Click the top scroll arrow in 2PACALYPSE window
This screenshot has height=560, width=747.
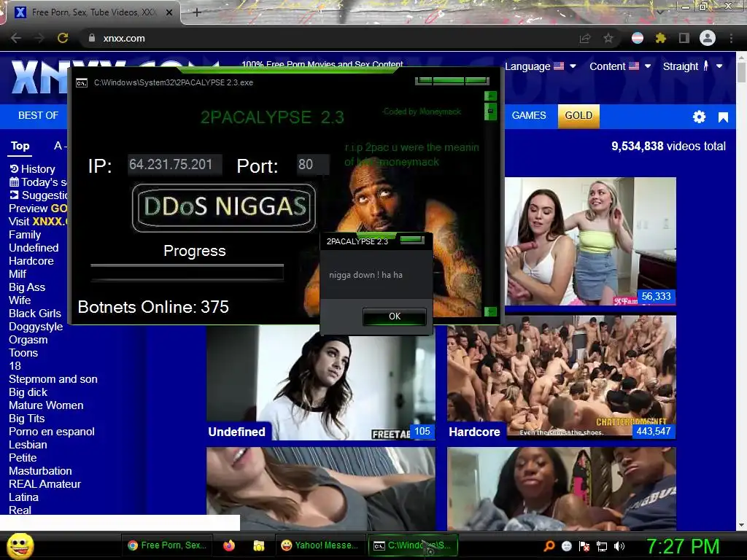tap(490, 96)
